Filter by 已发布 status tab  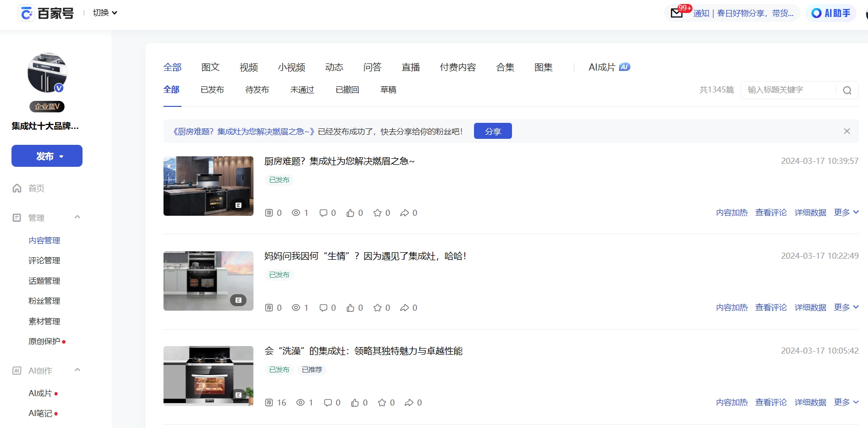pyautogui.click(x=212, y=90)
